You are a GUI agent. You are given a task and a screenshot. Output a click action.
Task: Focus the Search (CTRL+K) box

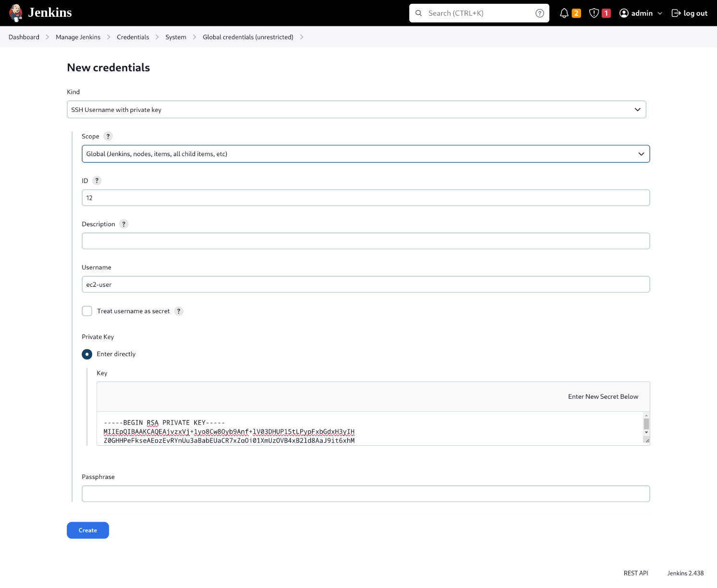[x=479, y=13]
